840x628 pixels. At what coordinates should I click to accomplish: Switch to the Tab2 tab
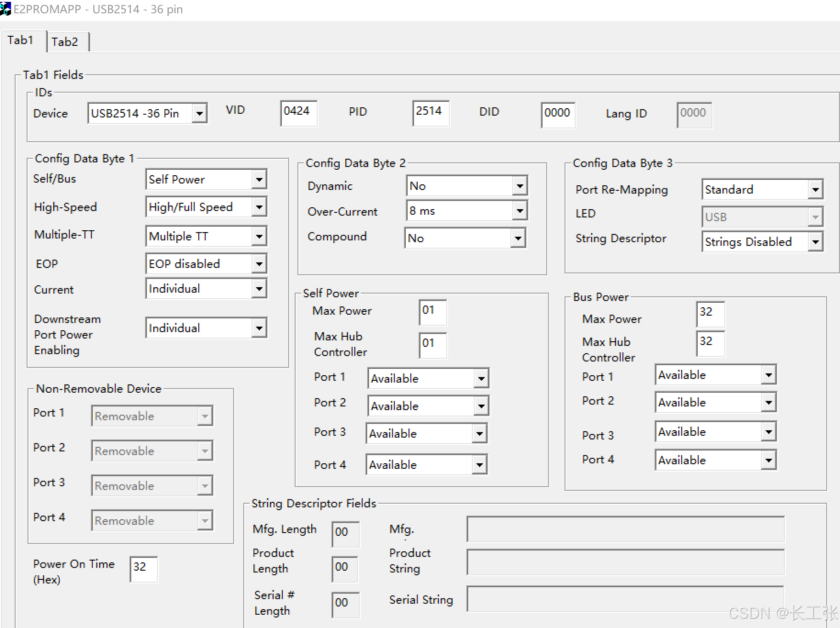pyautogui.click(x=67, y=42)
